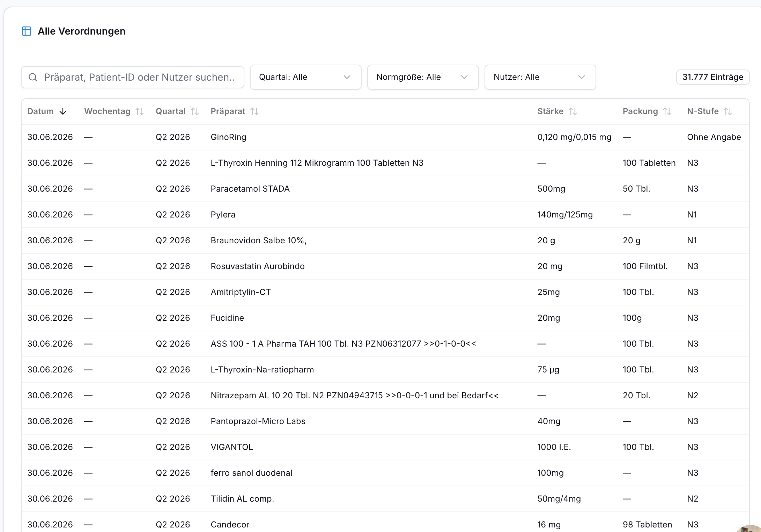Screen dimensions: 761x532
Task: Select the Nitrazepam AL 10 row
Action: (x=385, y=396)
